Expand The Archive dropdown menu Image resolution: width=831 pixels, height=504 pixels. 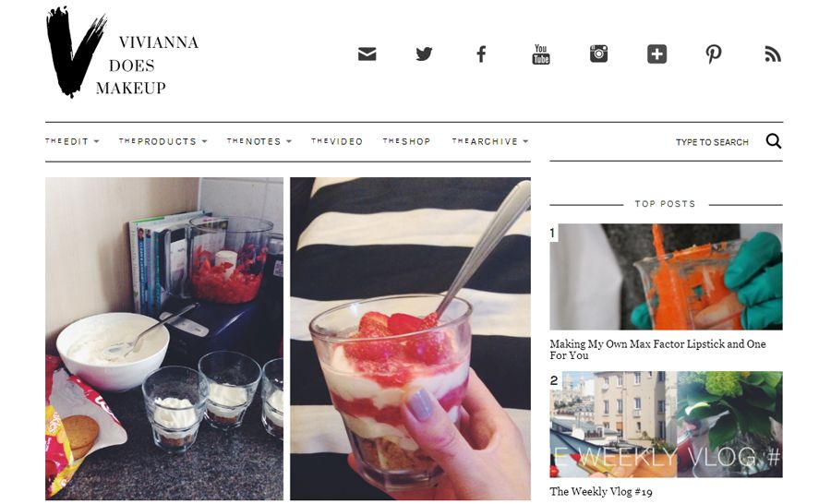click(489, 141)
